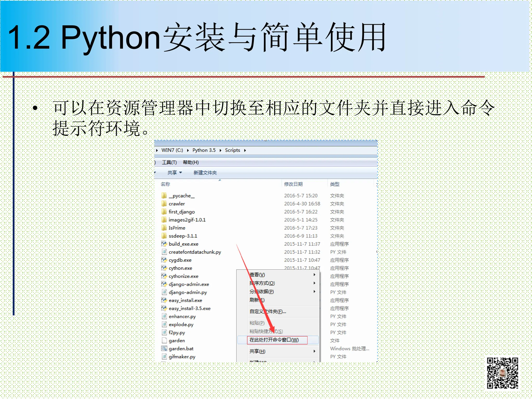The height and width of the screenshot is (399, 532).
Task: Select the garden.bat batch file icon
Action: coord(164,349)
